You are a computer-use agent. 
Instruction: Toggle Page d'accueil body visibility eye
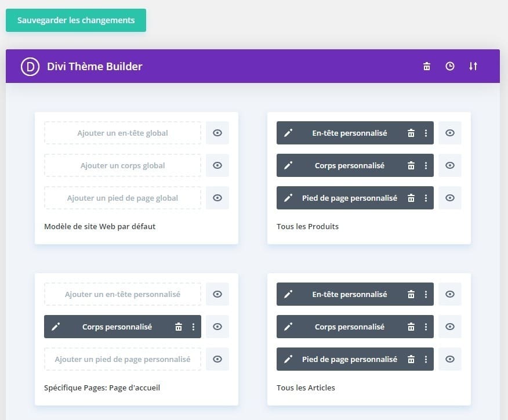[x=217, y=327]
